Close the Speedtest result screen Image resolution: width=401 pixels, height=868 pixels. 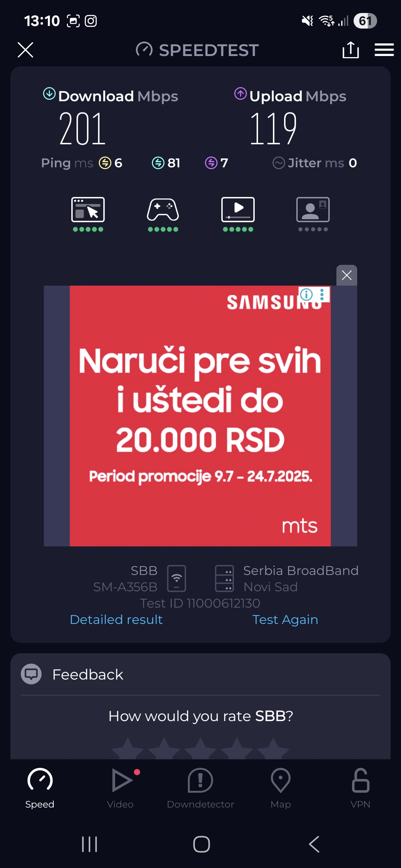tap(25, 50)
